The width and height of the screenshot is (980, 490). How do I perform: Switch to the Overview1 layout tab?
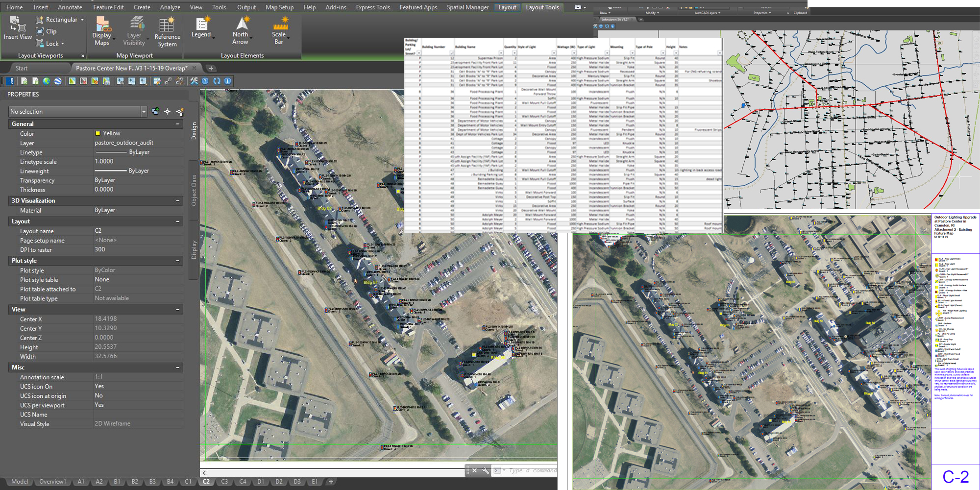[52, 482]
